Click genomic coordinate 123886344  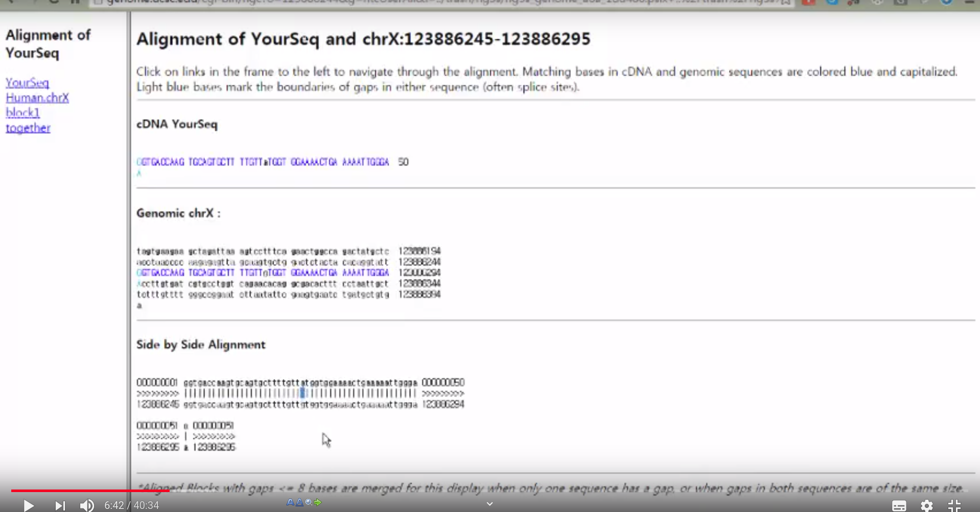(419, 283)
